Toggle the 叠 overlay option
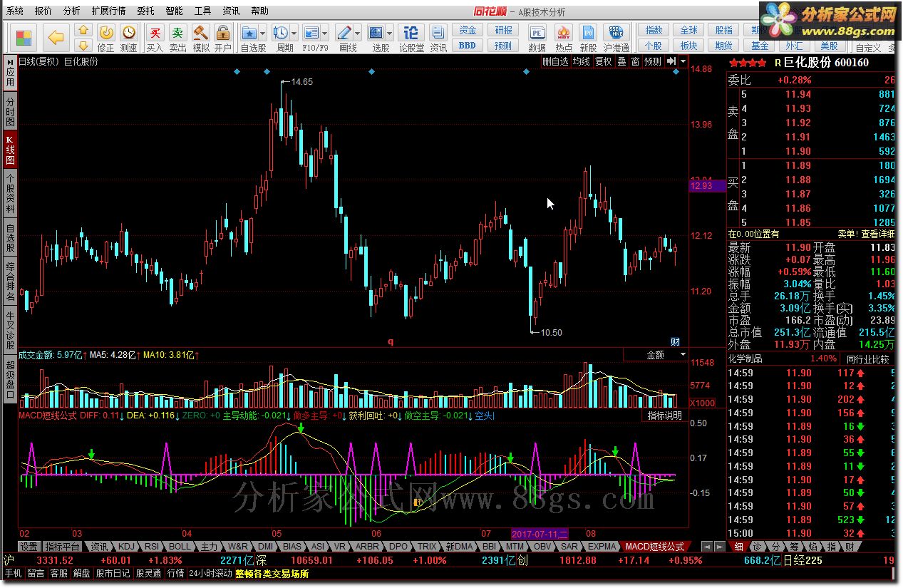Screen dimensions: 903x588 point(621,62)
